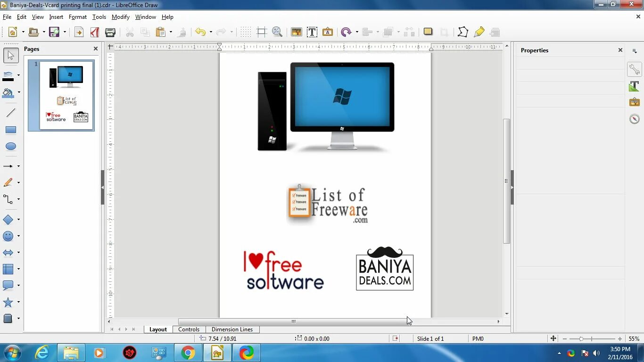This screenshot has width=644, height=362.
Task: Select the Rectangle tool
Action: (11, 130)
